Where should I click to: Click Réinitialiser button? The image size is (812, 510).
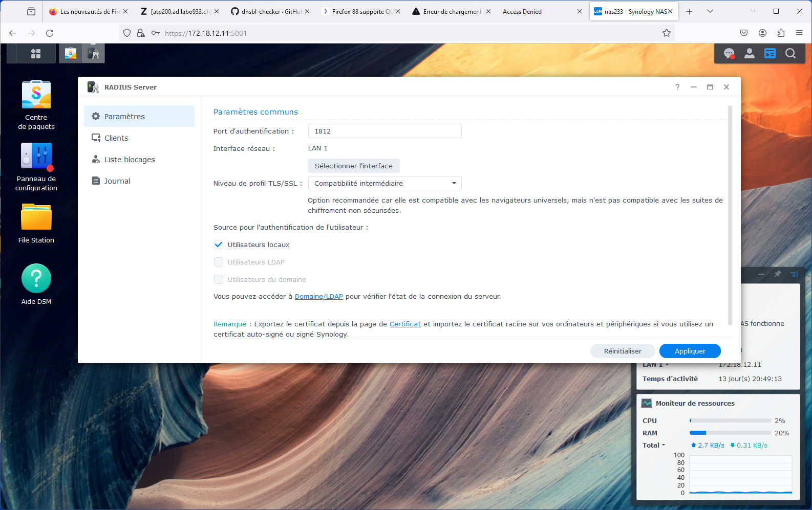pos(623,351)
